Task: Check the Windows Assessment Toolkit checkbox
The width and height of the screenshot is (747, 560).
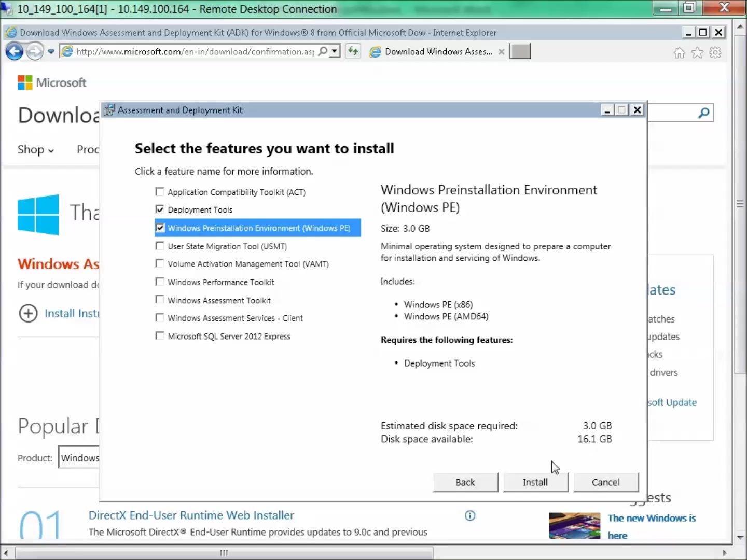Action: click(160, 300)
